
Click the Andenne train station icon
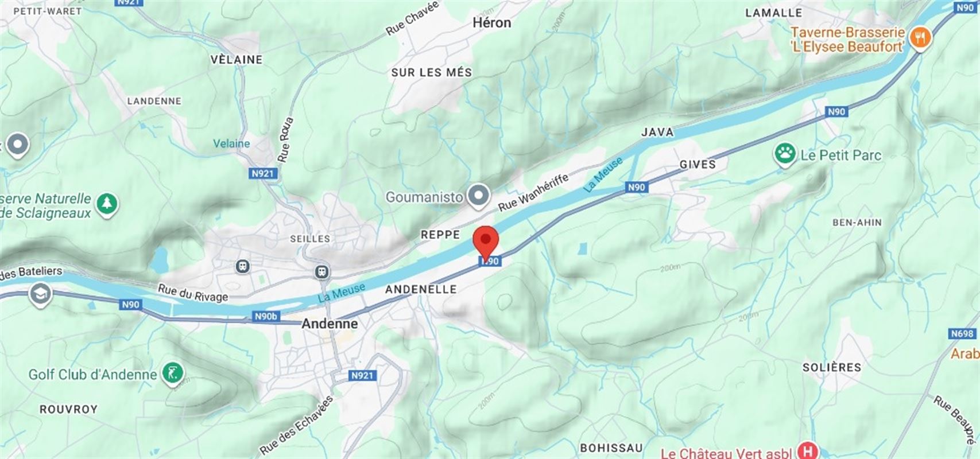point(323,271)
